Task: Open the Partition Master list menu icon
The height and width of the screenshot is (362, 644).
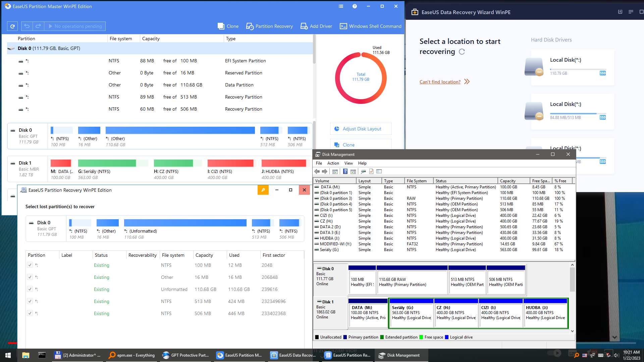Action: [341, 6]
